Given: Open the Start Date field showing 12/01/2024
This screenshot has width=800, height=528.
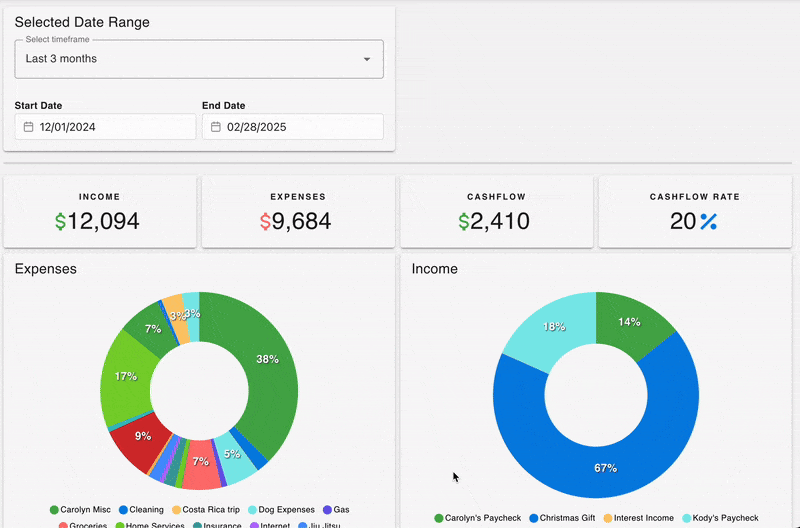Looking at the screenshot, I should pyautogui.click(x=105, y=127).
